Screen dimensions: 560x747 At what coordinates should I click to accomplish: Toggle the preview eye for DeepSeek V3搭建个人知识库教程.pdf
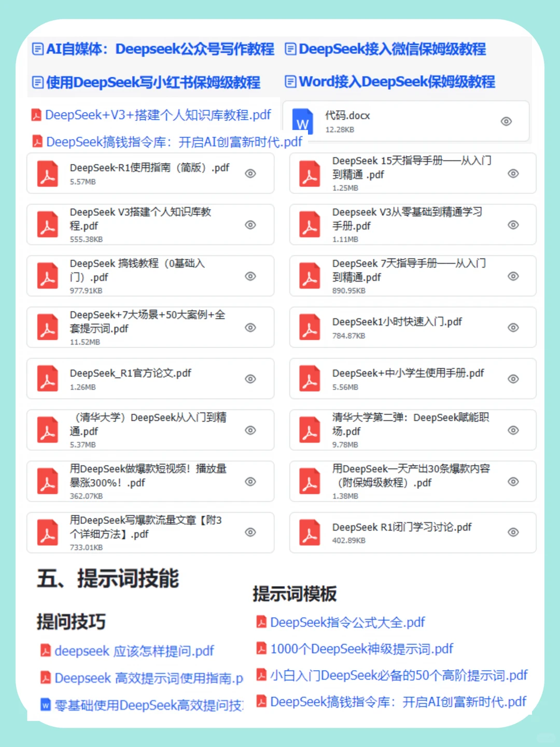pos(250,225)
